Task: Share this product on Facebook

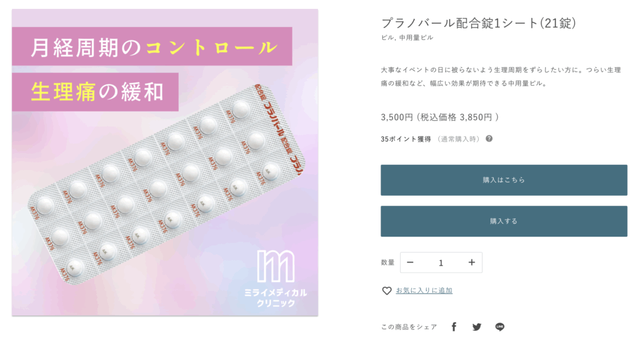Action: [454, 327]
